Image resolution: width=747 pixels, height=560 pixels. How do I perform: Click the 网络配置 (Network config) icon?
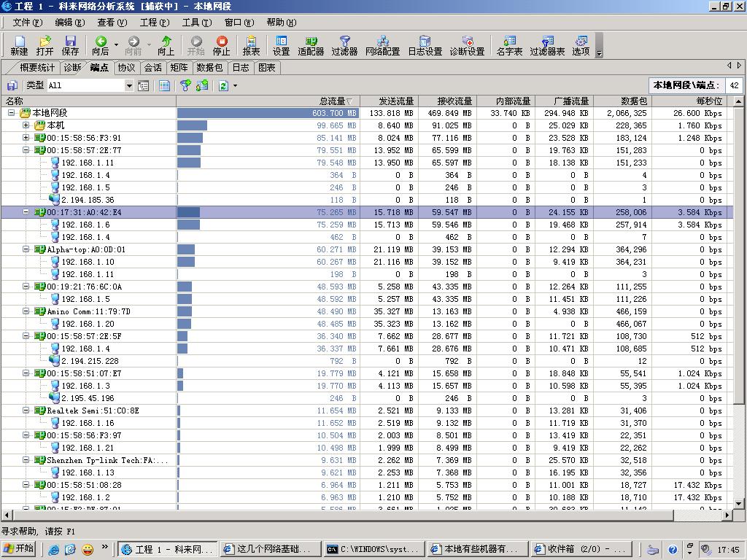click(x=382, y=45)
